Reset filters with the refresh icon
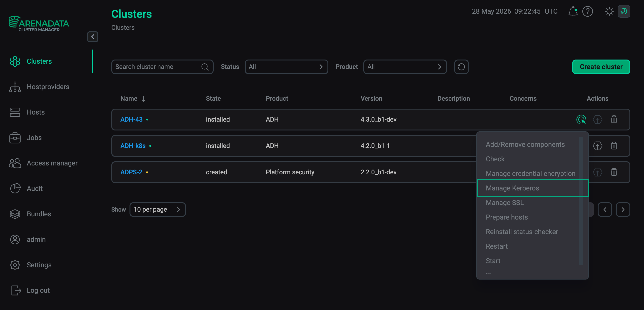The width and height of the screenshot is (644, 310). 461,67
